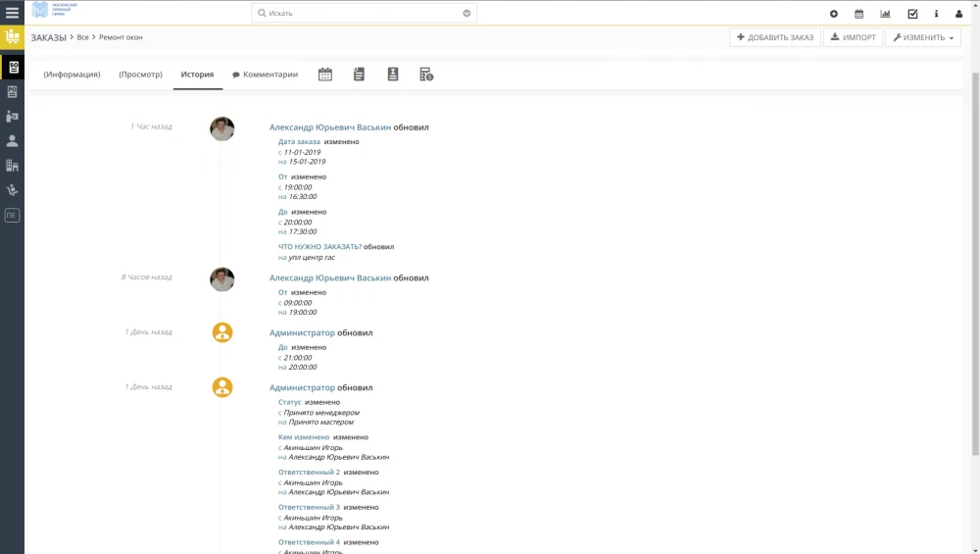Click the info icon in top bar
Viewport: 980px width, 554px height.
coord(936,14)
